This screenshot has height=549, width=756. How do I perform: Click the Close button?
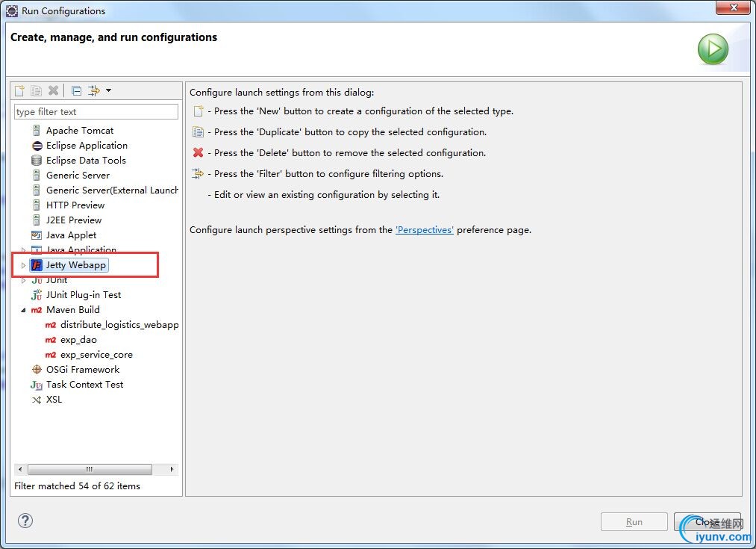tap(707, 521)
